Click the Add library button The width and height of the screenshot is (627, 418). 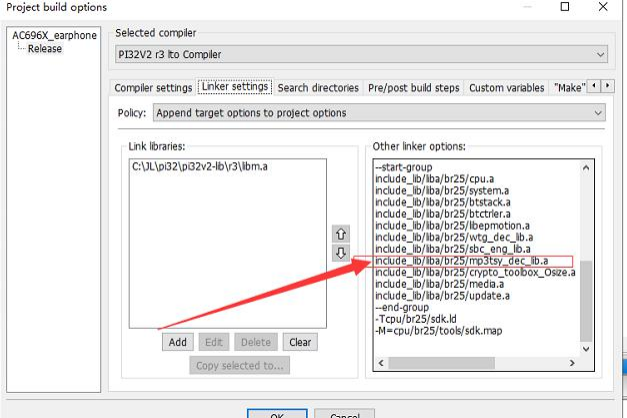coord(178,342)
